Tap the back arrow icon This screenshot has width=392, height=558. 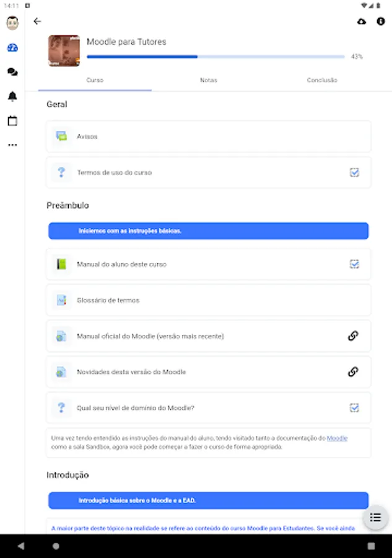(37, 21)
